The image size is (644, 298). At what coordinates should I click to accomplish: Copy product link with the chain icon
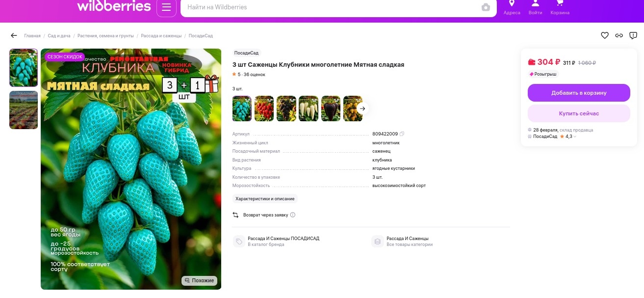(x=619, y=35)
